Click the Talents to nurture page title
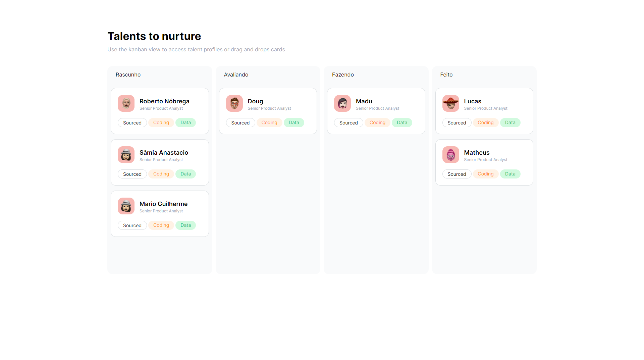 tap(154, 36)
